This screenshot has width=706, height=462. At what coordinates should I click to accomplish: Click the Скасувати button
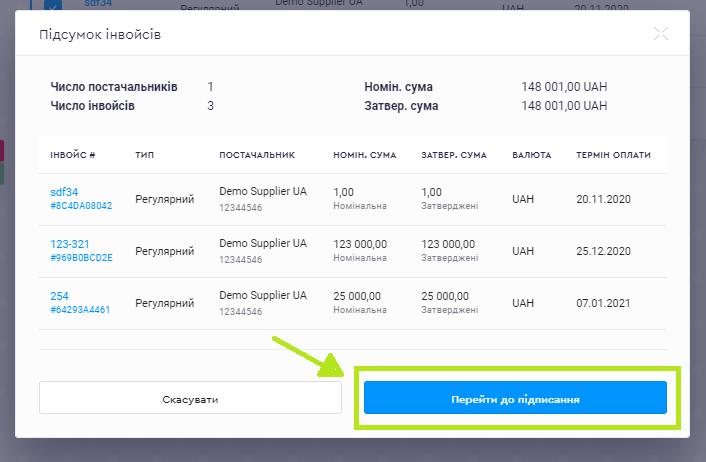(x=190, y=398)
